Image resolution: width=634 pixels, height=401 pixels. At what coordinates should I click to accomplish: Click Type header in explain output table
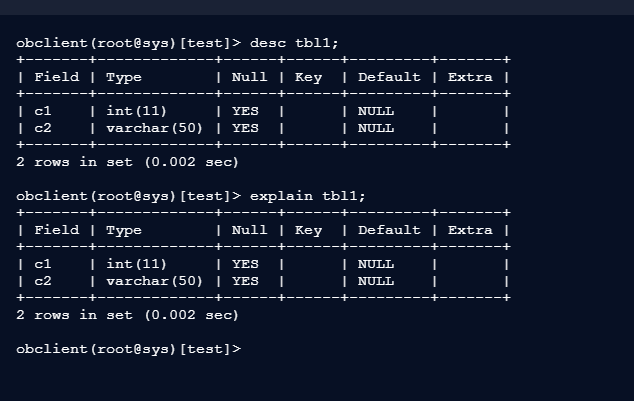124,230
